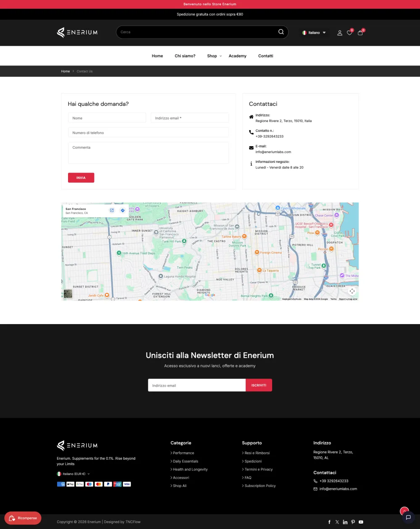Open the Shop All footer link

pos(180,486)
